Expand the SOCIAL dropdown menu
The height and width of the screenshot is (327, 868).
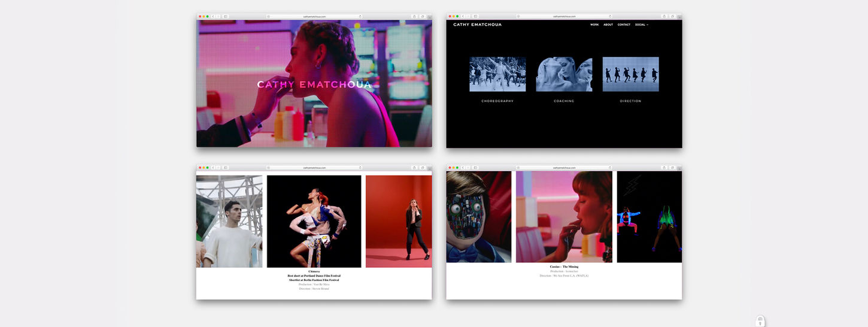(x=641, y=25)
